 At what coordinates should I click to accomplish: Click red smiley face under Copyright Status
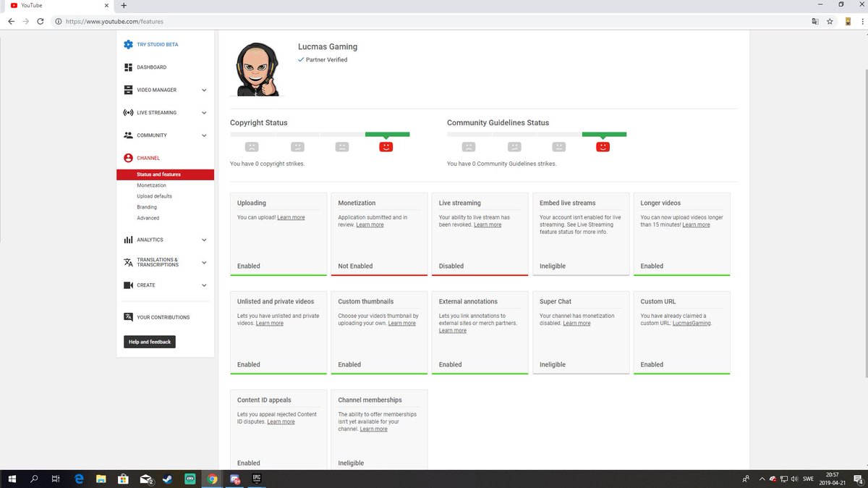pyautogui.click(x=386, y=147)
